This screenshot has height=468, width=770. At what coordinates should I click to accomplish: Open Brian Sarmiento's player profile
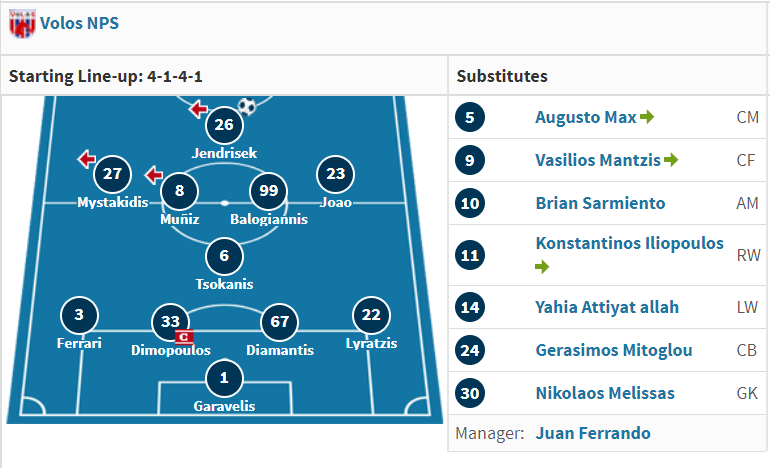(600, 203)
